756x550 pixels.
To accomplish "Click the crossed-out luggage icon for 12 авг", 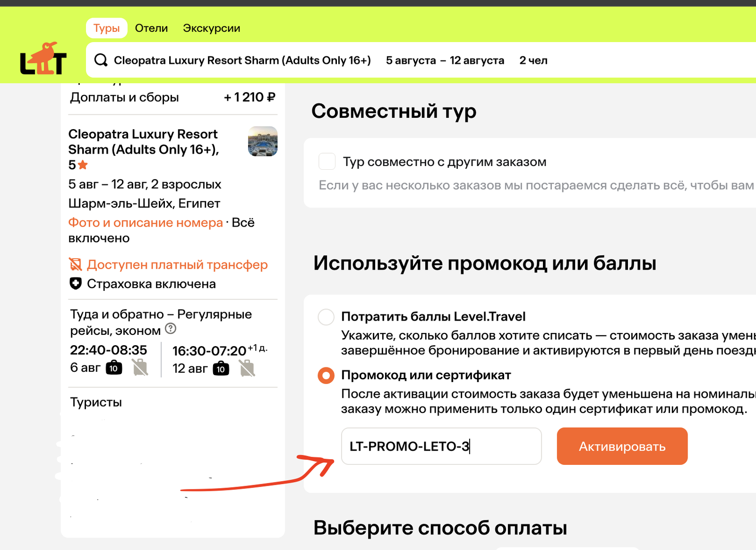I will [247, 368].
